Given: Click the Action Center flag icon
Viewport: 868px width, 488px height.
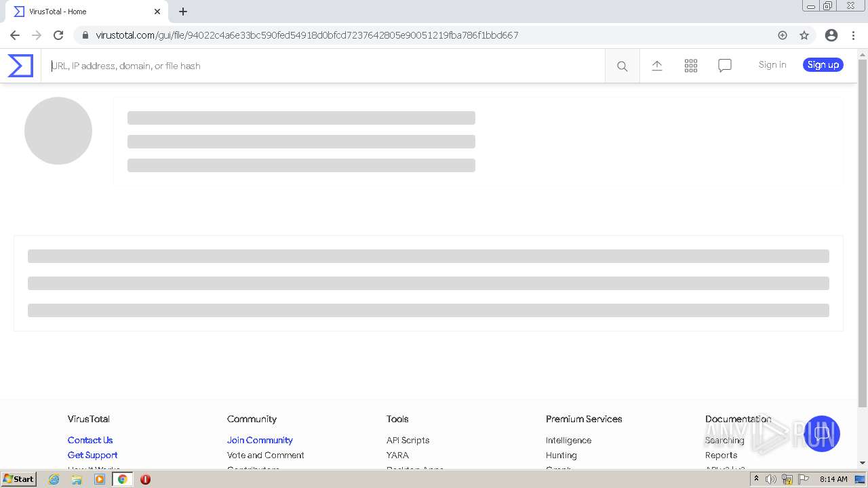Looking at the screenshot, I should coord(804,479).
